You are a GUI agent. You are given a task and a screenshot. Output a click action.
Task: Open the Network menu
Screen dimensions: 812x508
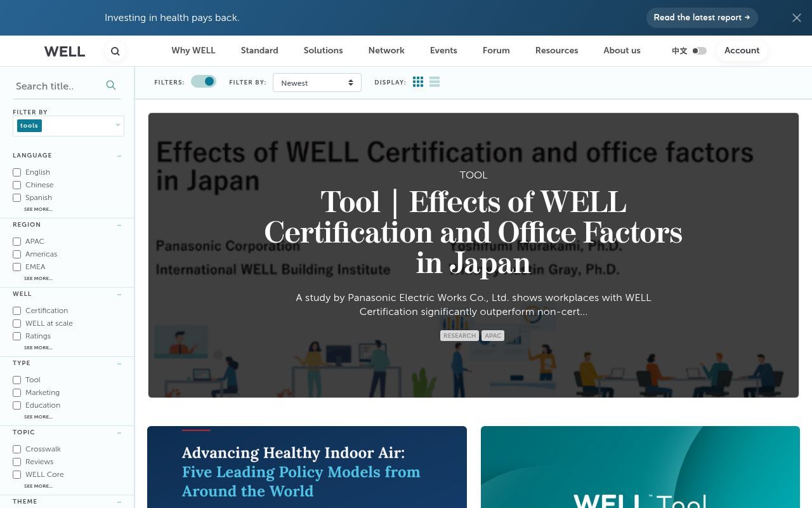pos(386,51)
